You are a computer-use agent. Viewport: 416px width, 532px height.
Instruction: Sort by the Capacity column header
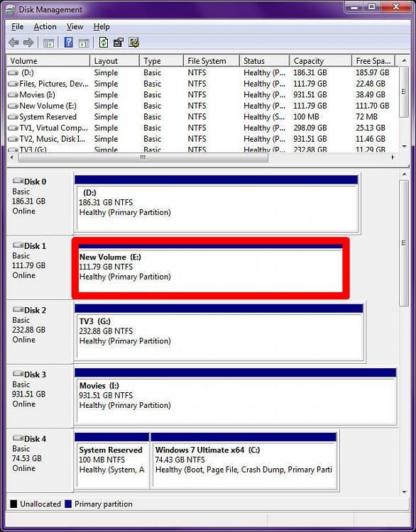click(320, 61)
